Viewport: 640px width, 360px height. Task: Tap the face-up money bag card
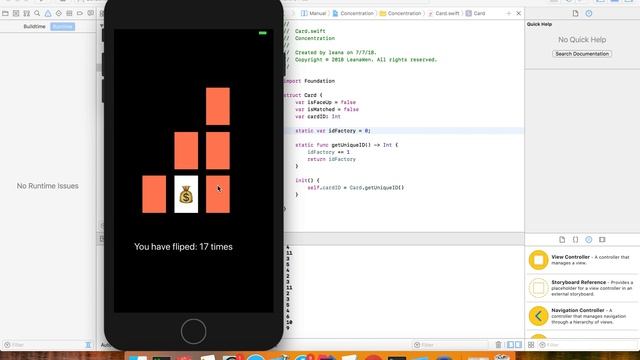pos(186,194)
